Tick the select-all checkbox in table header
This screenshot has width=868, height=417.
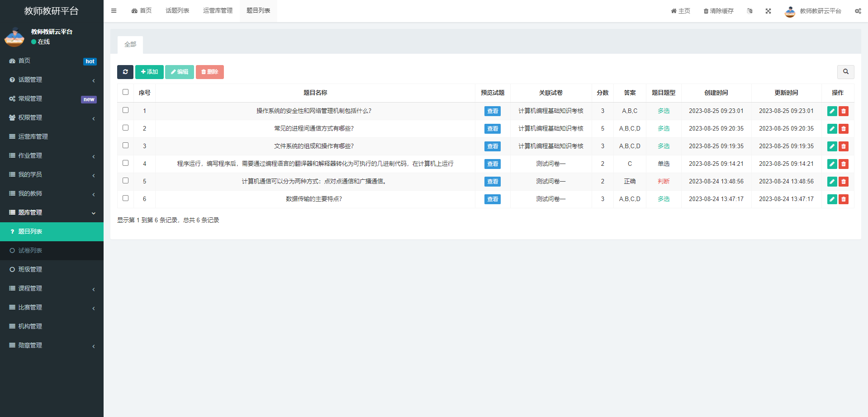coord(126,92)
